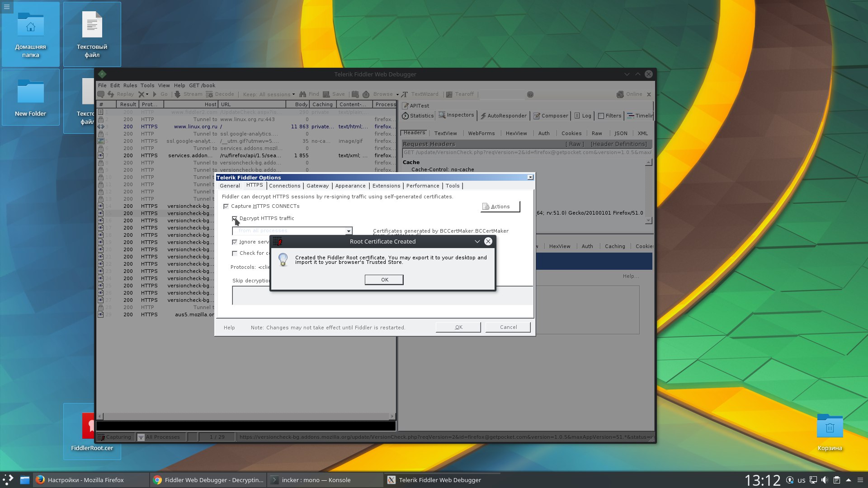Open Tools tab in Fiddler Options
Image resolution: width=868 pixels, height=488 pixels.
[x=452, y=186]
